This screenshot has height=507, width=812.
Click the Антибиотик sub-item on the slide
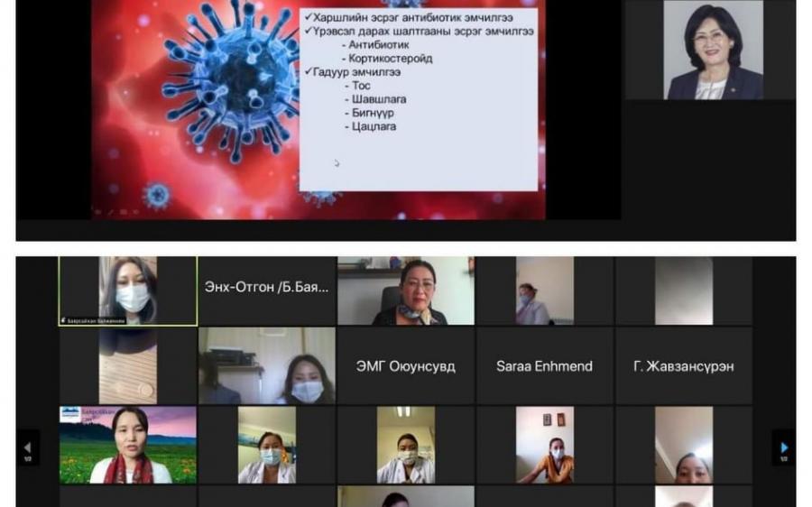point(380,44)
